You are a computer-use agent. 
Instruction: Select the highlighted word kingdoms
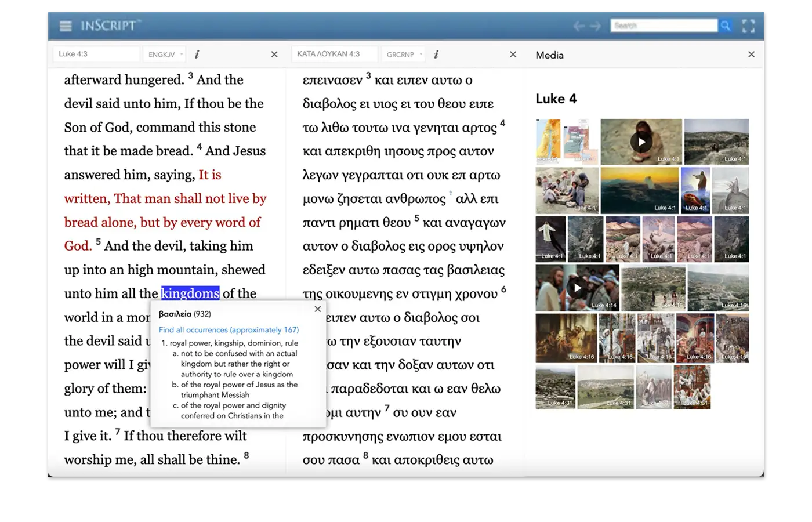click(x=190, y=293)
